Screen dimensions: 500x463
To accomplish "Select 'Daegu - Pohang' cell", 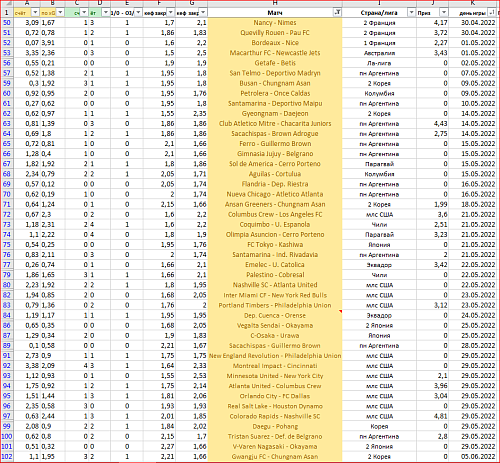I will (275, 426).
